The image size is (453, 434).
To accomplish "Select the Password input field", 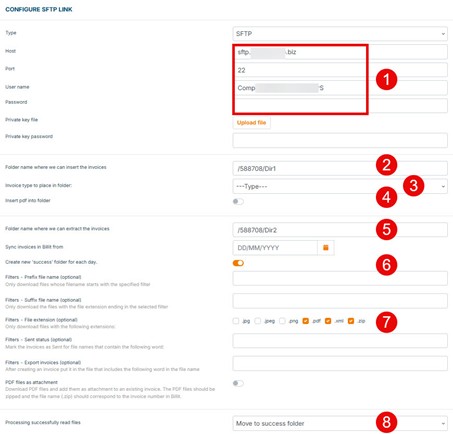I will (x=340, y=106).
